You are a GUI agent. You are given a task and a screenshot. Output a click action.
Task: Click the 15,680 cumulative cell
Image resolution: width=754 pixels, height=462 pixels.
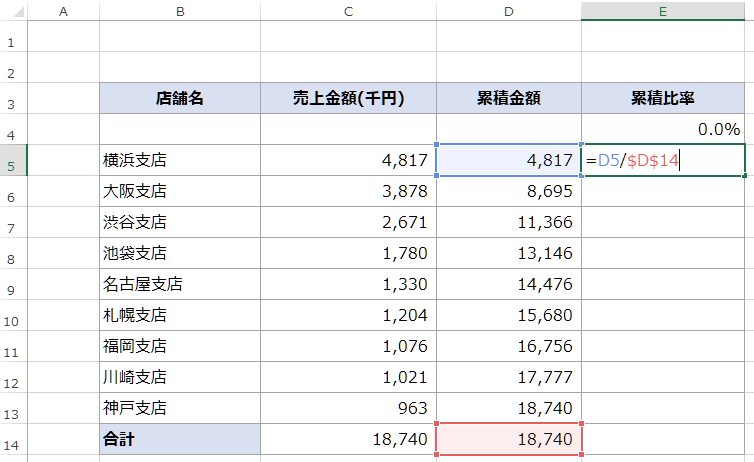509,315
